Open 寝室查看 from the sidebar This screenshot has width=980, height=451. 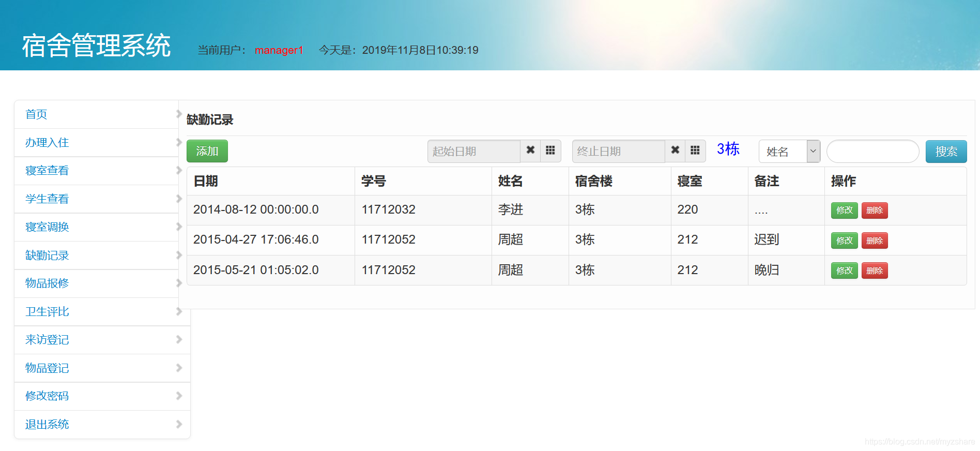[x=47, y=170]
